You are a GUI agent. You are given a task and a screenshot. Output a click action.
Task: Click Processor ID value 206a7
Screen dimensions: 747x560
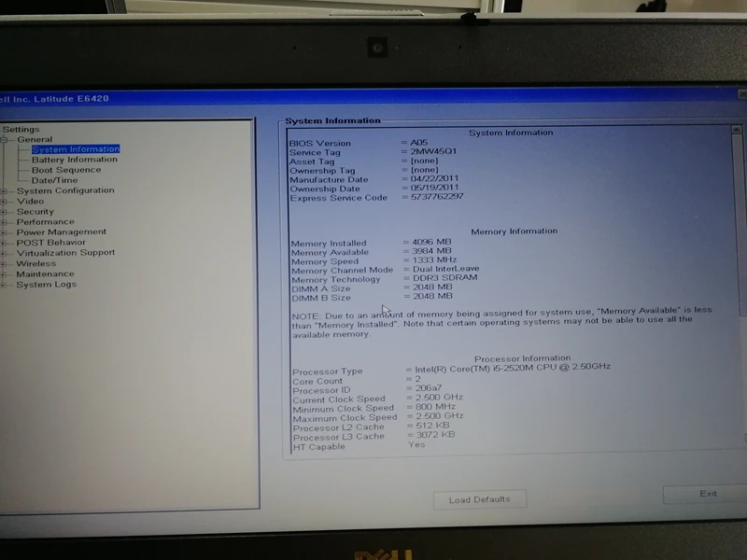click(x=429, y=388)
